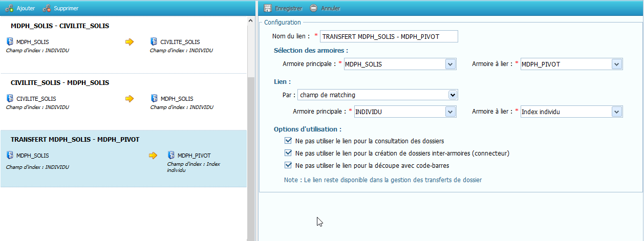Select the 'CIVILITE_SOLIS - MDPH_SOLIS' link entry
The image size is (644, 241).
tap(60, 82)
